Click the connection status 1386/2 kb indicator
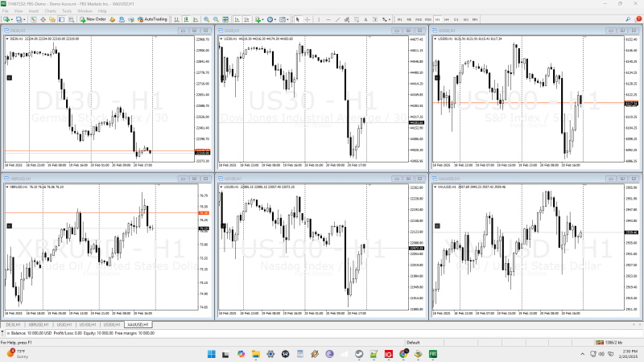 coord(609,343)
